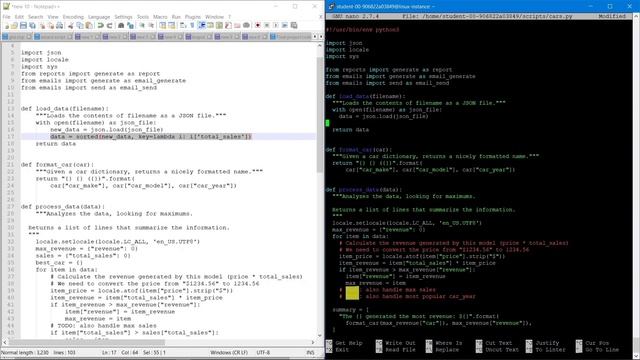This screenshot has width=640, height=360.
Task: Show the Document Map panel icon
Action: click(x=219, y=25)
